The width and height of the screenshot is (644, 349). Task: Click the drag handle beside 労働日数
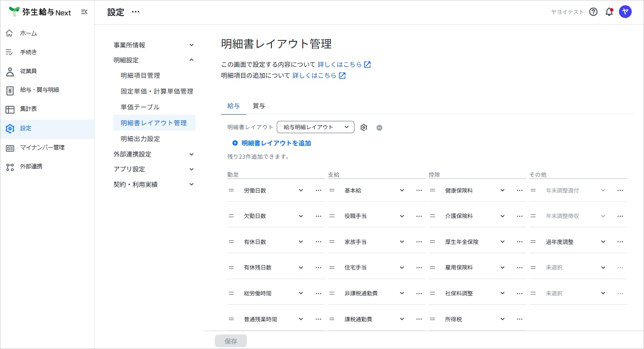[x=231, y=190]
